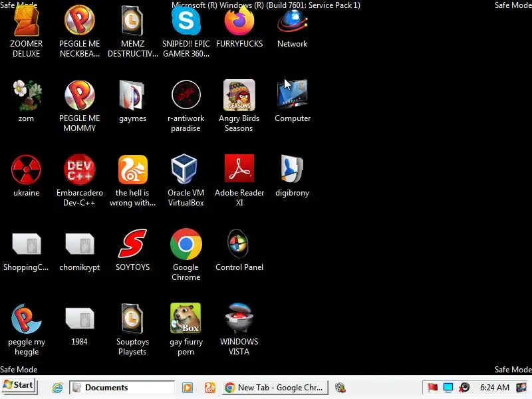Open the Start menu

tap(19, 386)
